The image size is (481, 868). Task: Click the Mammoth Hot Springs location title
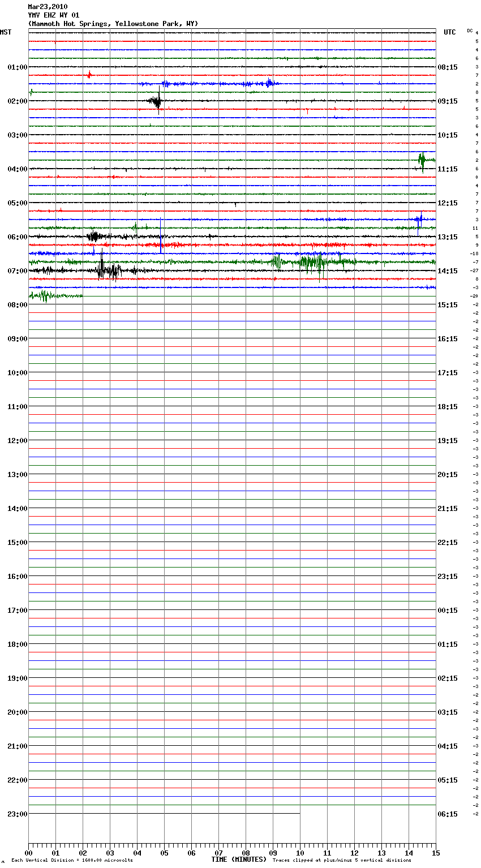pos(113,24)
